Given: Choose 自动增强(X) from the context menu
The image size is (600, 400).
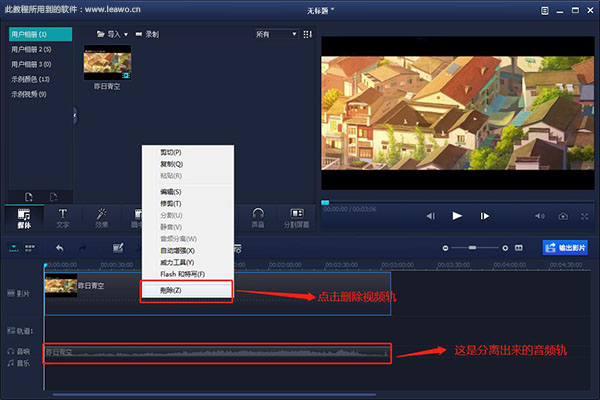Looking at the screenshot, I should 188,251.
